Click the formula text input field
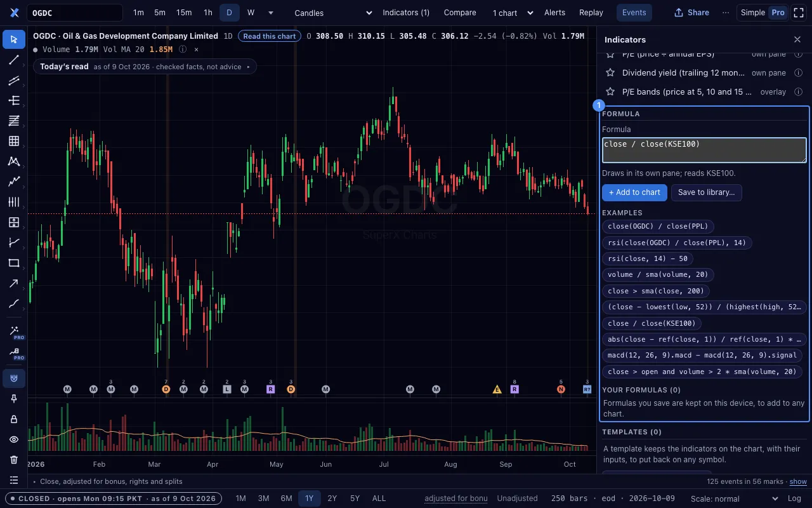Viewport: 812px width, 508px height. (x=704, y=150)
